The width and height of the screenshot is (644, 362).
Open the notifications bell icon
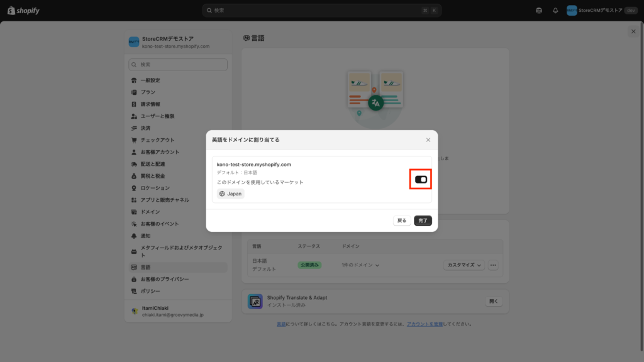(555, 11)
